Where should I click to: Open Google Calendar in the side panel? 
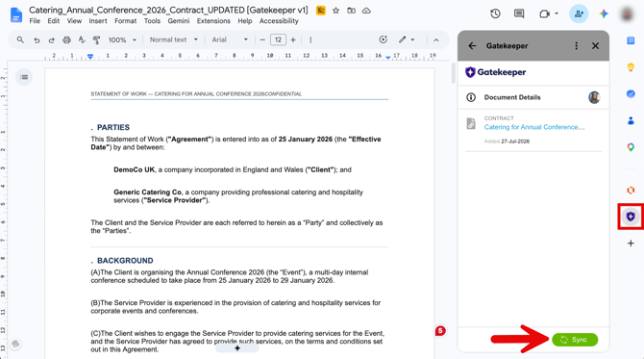pos(631,40)
